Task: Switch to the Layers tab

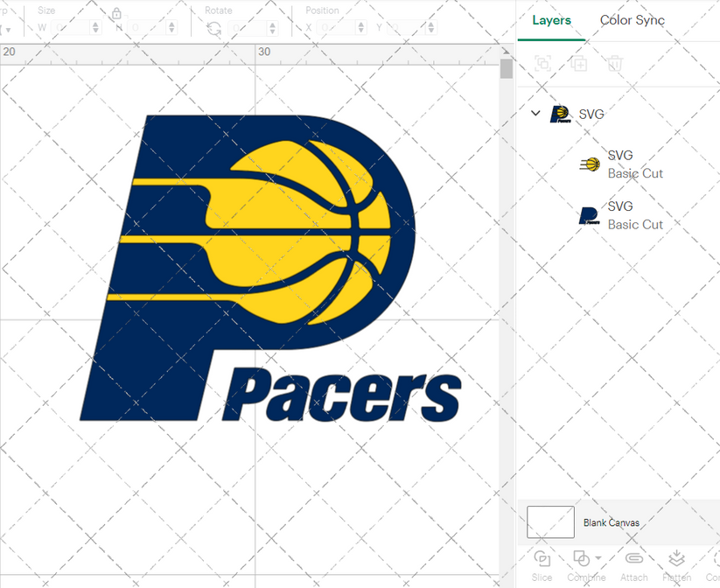Action: [551, 20]
